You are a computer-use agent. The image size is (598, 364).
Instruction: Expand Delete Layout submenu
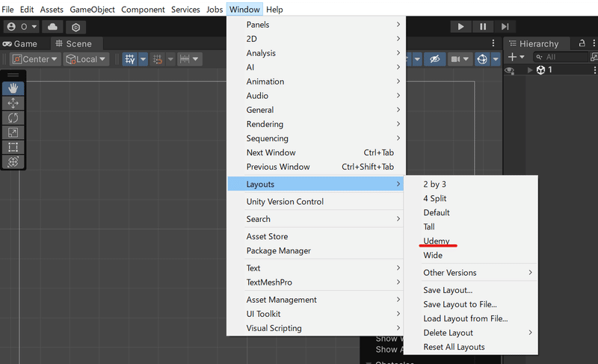(x=471, y=333)
